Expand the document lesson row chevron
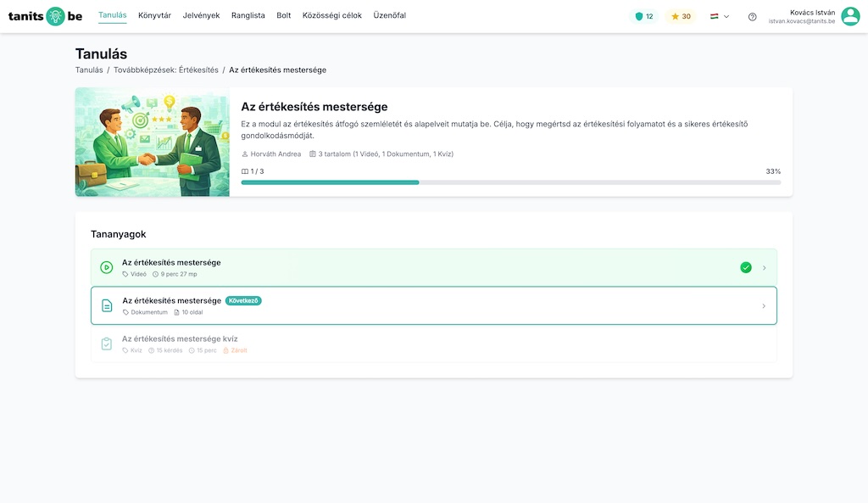The width and height of the screenshot is (868, 503). [x=764, y=306]
